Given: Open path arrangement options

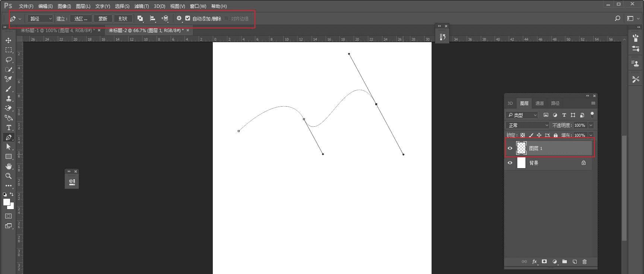Looking at the screenshot, I should 165,19.
